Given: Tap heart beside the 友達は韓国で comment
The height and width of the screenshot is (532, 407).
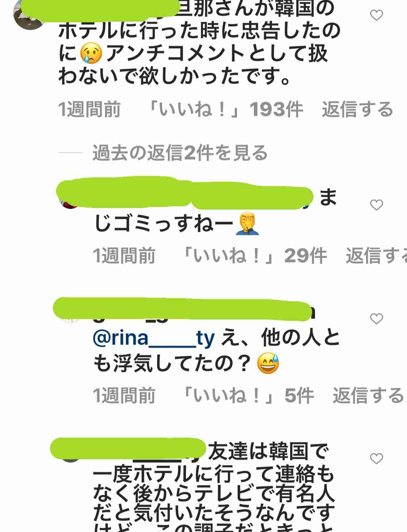Looking at the screenshot, I should pyautogui.click(x=377, y=458).
